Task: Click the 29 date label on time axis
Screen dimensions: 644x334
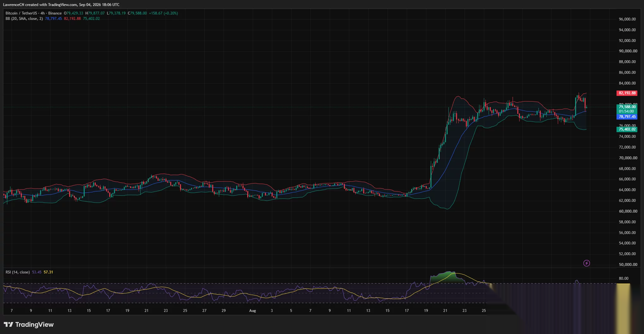Action: (224, 311)
